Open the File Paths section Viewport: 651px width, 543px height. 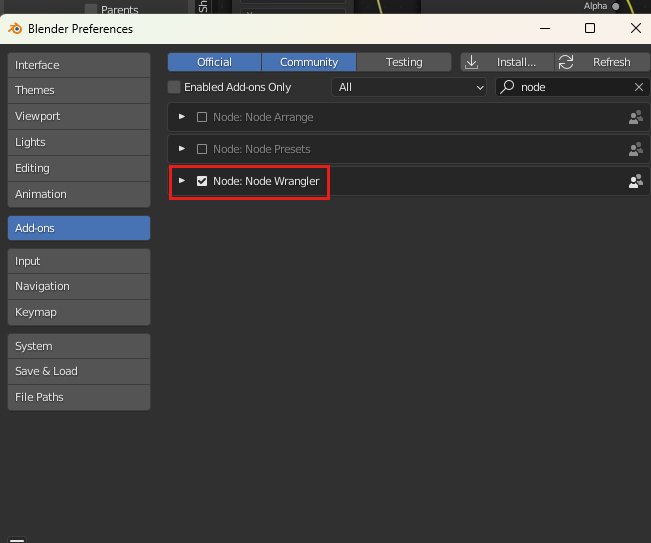79,397
